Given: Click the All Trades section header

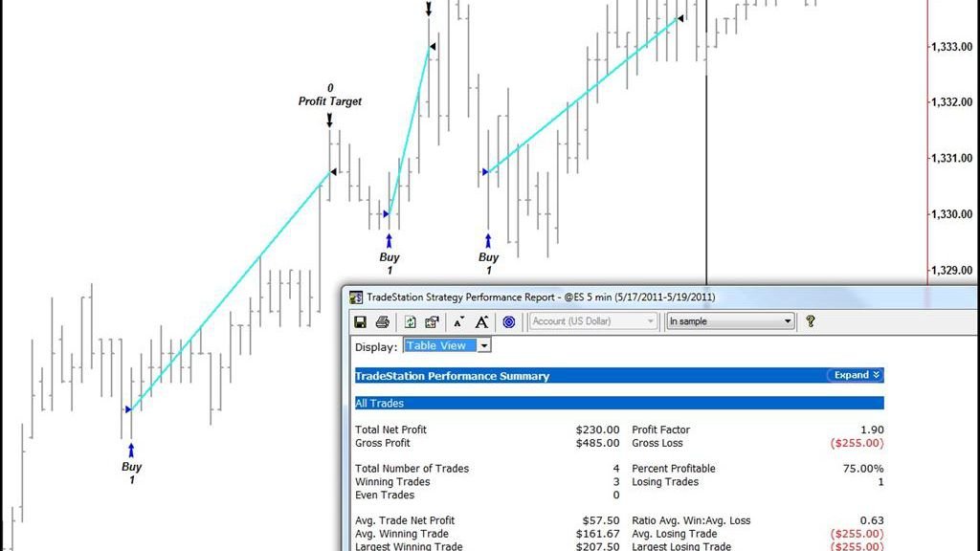Looking at the screenshot, I should pos(619,403).
